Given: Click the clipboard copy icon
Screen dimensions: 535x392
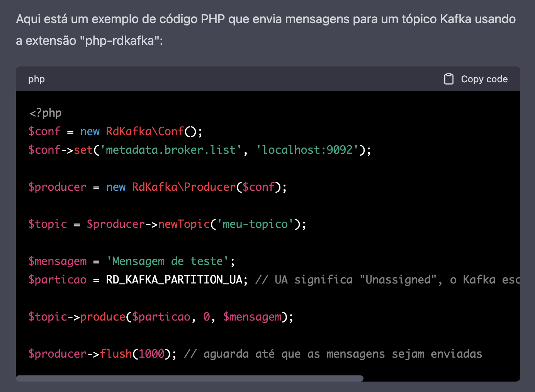Looking at the screenshot, I should point(448,79).
